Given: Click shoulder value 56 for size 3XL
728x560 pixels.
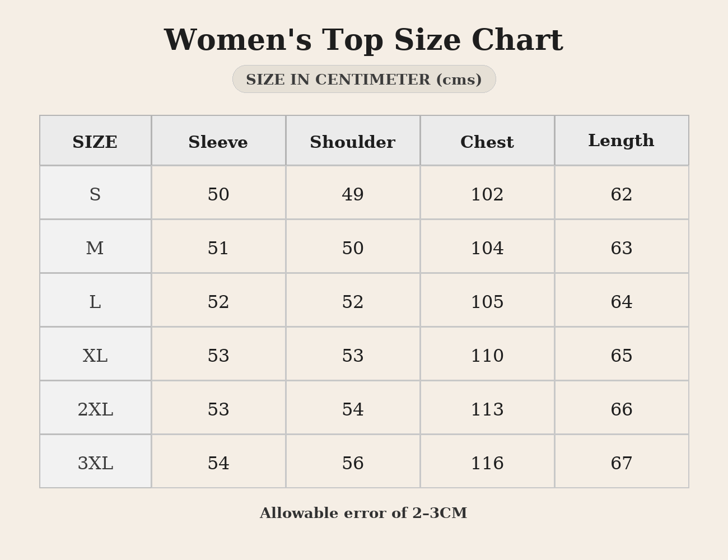Looking at the screenshot, I should click(x=353, y=463).
